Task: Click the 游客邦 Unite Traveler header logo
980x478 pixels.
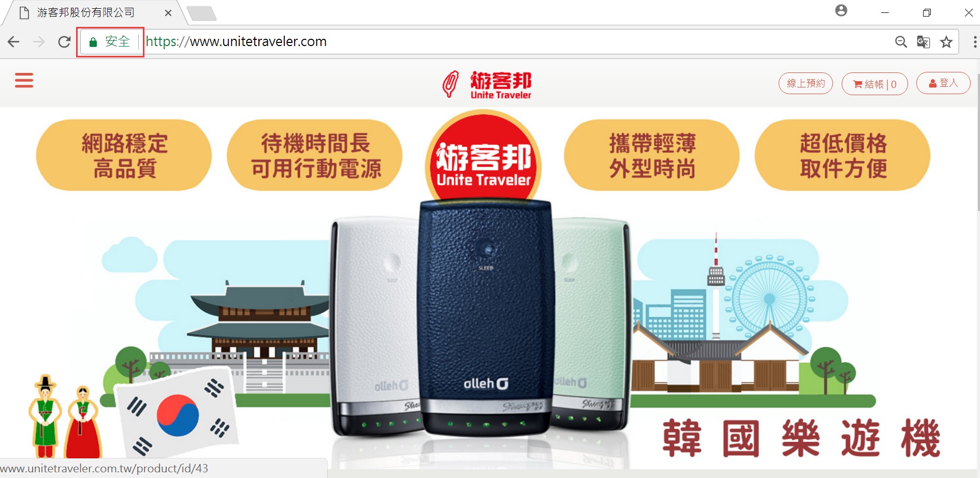Action: [487, 84]
